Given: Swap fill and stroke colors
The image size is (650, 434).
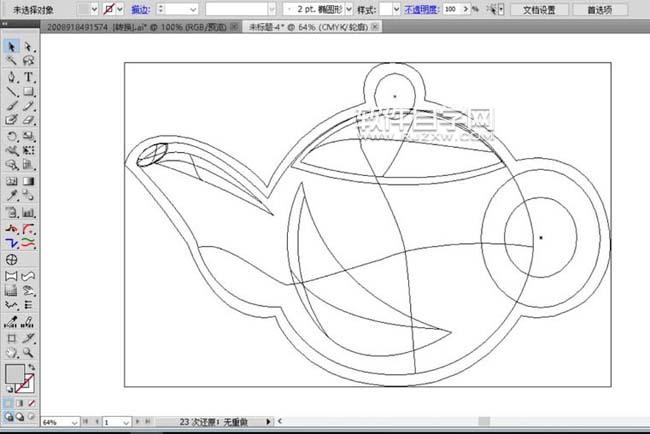Looking at the screenshot, I should pos(32,367).
